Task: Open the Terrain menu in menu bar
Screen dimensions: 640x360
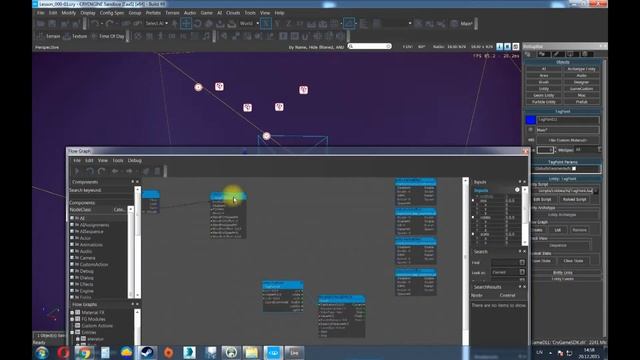Action: [x=172, y=13]
